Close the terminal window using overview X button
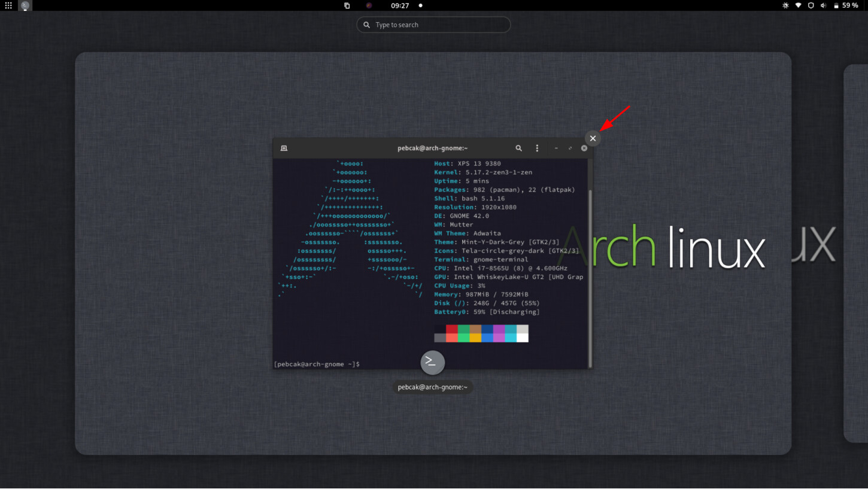This screenshot has height=489, width=868. (x=593, y=138)
